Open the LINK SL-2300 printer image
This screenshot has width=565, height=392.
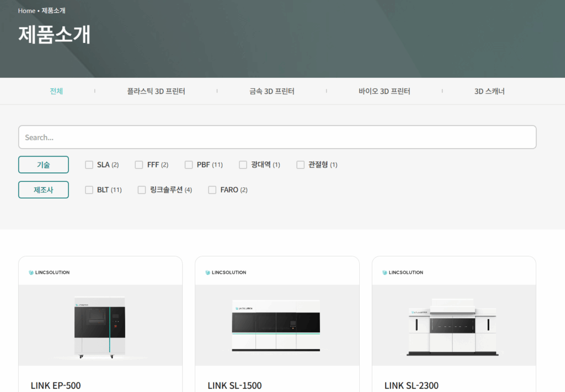point(454,326)
